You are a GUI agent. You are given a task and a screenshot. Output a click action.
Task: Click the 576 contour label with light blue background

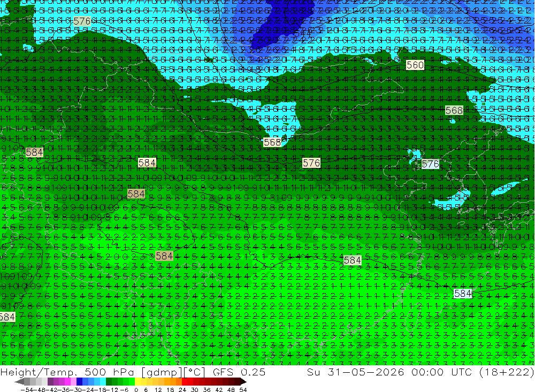[x=430, y=164]
